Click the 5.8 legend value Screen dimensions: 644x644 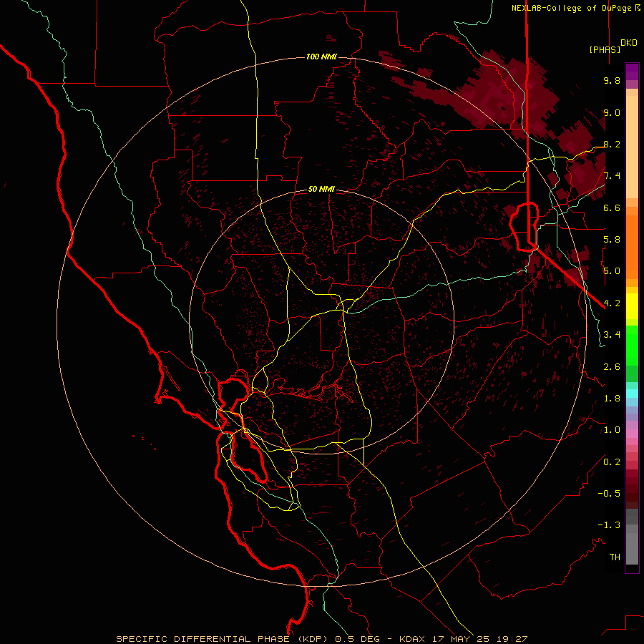612,240
